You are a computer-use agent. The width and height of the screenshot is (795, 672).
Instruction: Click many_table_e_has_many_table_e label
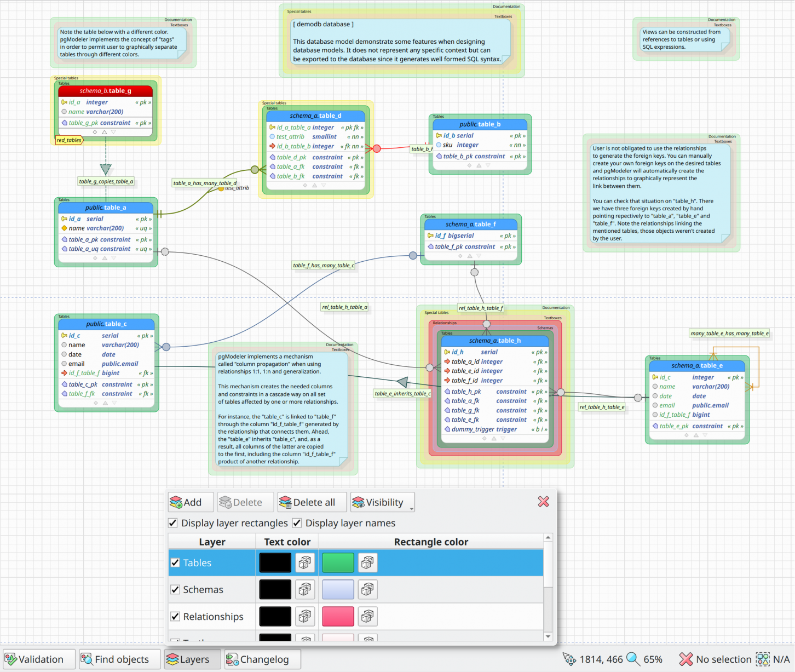tap(729, 333)
